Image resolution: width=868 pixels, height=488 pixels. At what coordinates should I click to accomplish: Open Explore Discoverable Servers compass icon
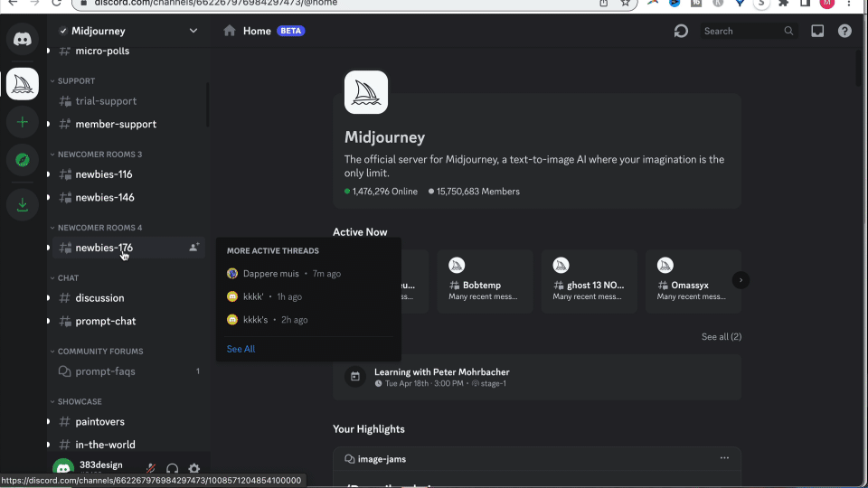(22, 161)
